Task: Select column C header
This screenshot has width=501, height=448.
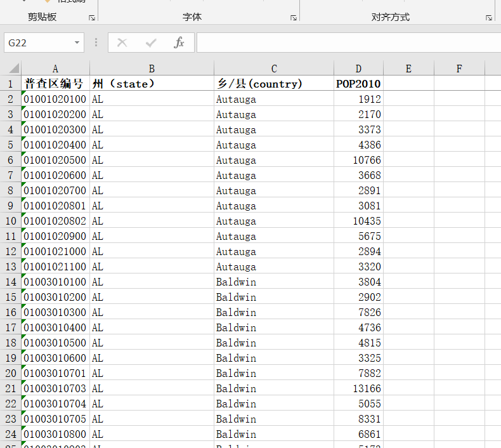Action: tap(274, 69)
